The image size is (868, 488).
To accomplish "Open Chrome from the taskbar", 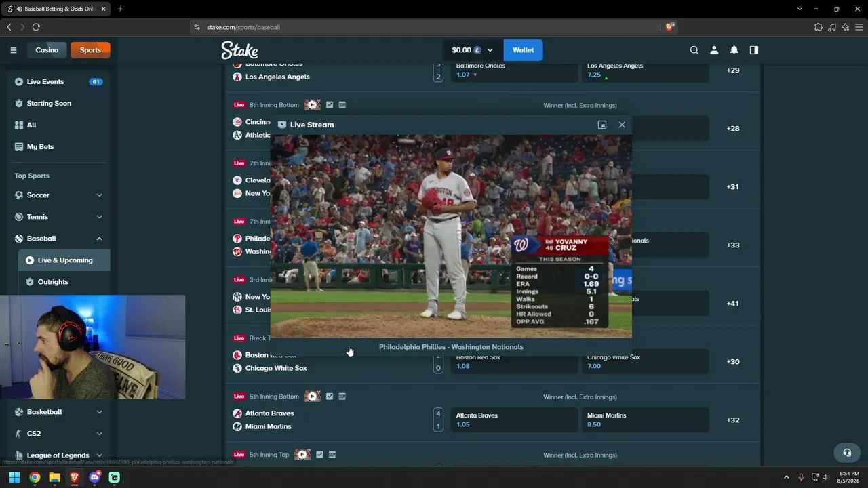I will tap(35, 477).
